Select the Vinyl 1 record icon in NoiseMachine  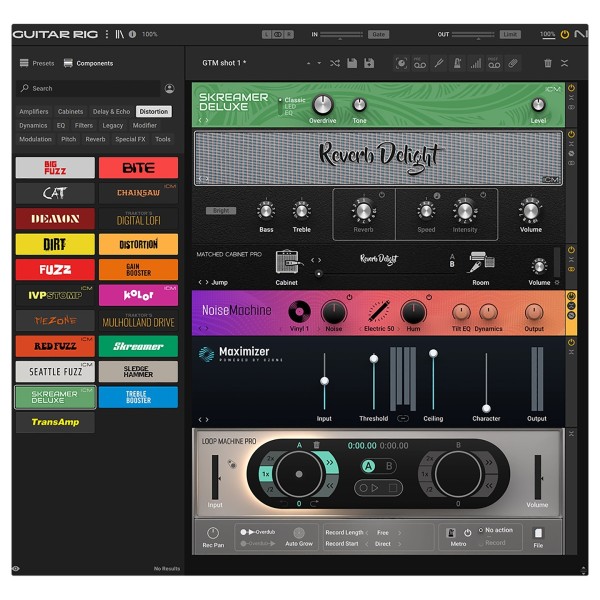click(x=299, y=311)
